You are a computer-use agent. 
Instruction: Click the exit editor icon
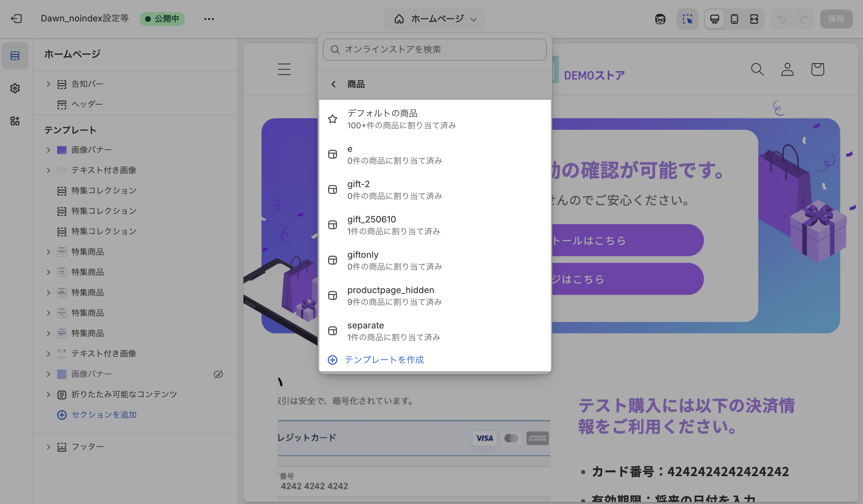click(16, 18)
